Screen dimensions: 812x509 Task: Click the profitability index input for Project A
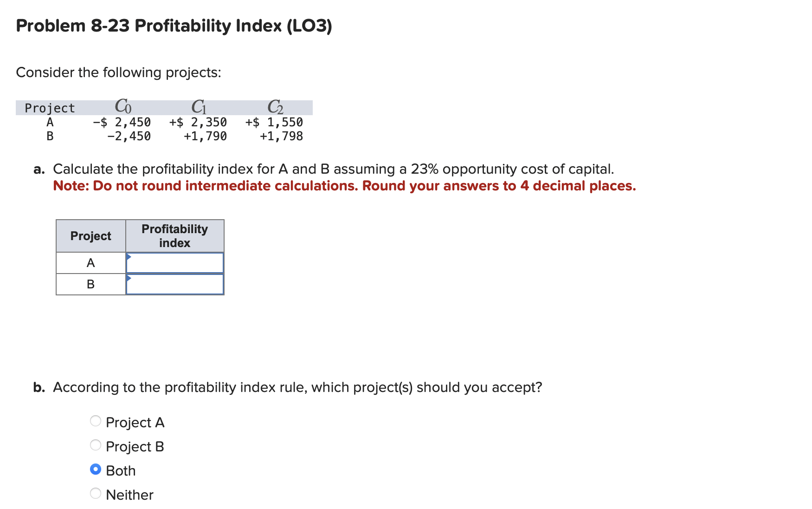coord(176,262)
